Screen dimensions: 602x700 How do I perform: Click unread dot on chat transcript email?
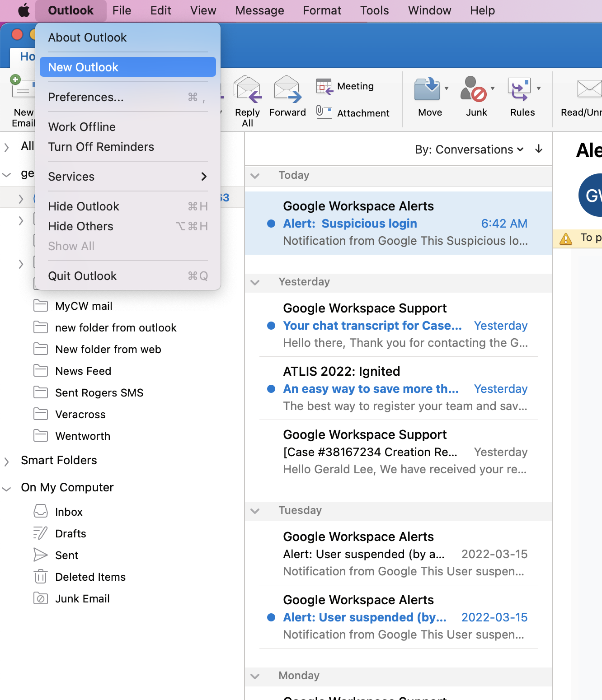[271, 326]
